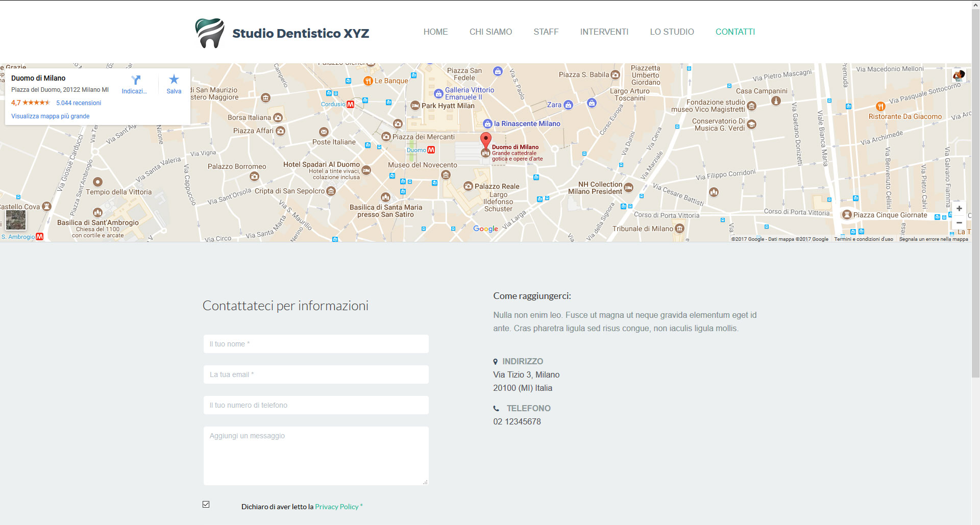
Task: Click the Duomo di Milano card title
Action: [x=38, y=78]
